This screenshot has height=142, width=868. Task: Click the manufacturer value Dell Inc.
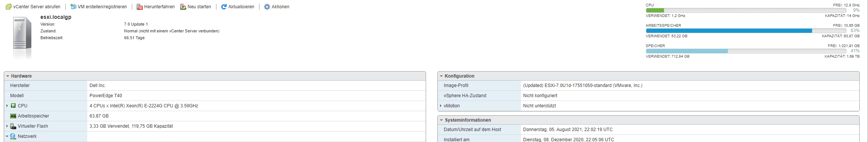(x=97, y=86)
